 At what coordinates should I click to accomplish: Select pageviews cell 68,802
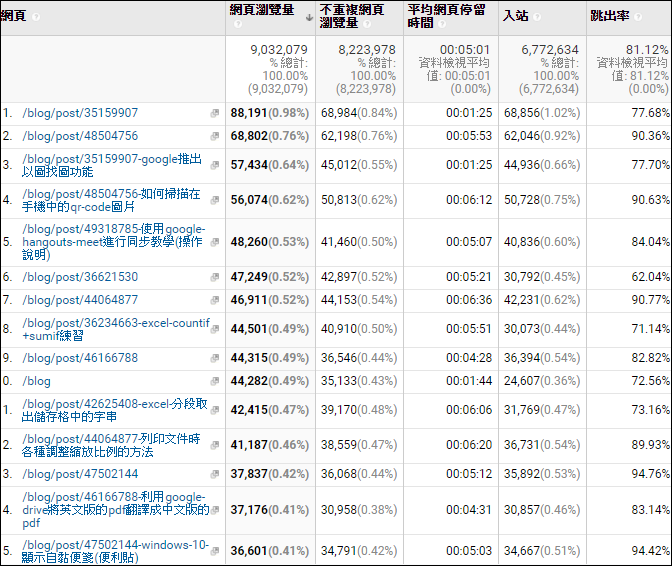249,136
